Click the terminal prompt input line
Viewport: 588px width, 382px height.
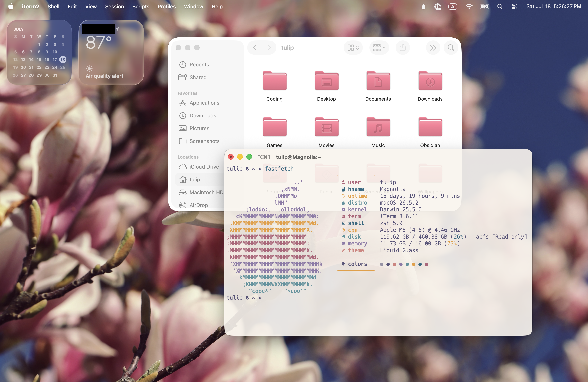378,298
